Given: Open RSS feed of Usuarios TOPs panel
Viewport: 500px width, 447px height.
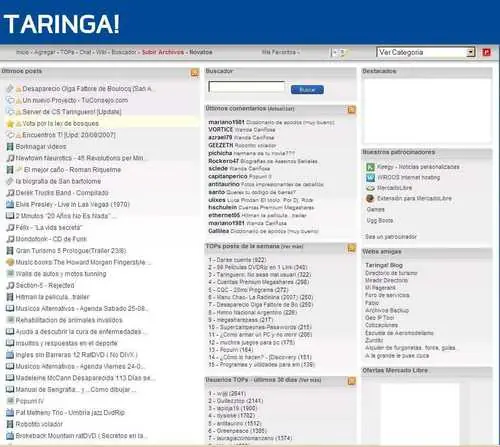Looking at the screenshot, I should [x=351, y=381].
